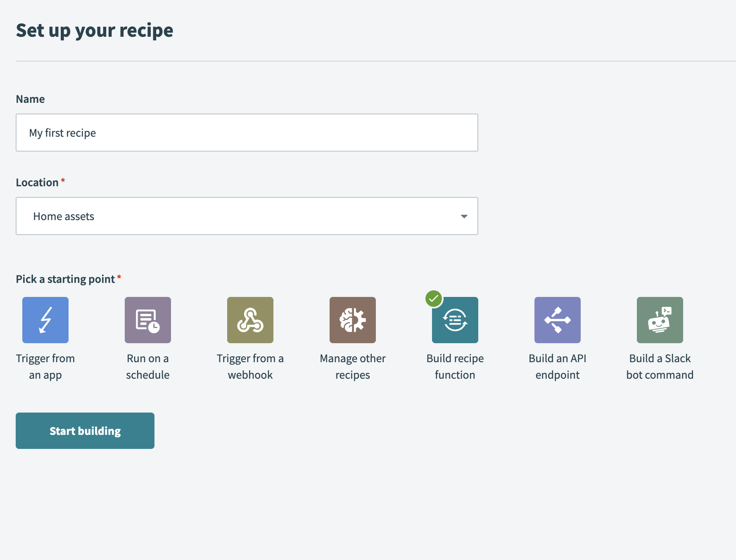
Task: Click the green checkmark on Build recipe function
Action: [x=434, y=299]
